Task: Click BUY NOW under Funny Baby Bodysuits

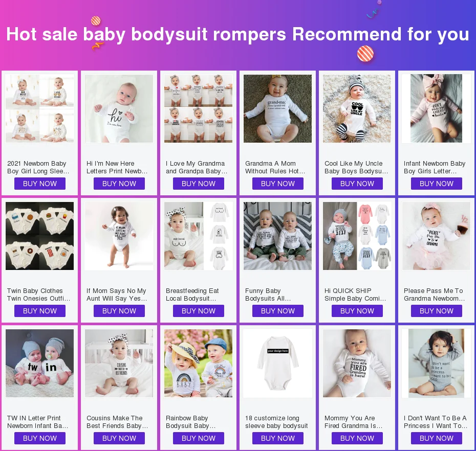Action: tap(278, 311)
